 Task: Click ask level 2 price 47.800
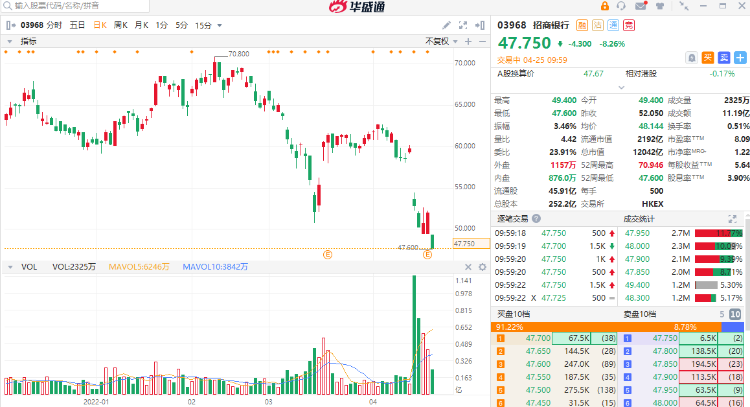coord(665,351)
